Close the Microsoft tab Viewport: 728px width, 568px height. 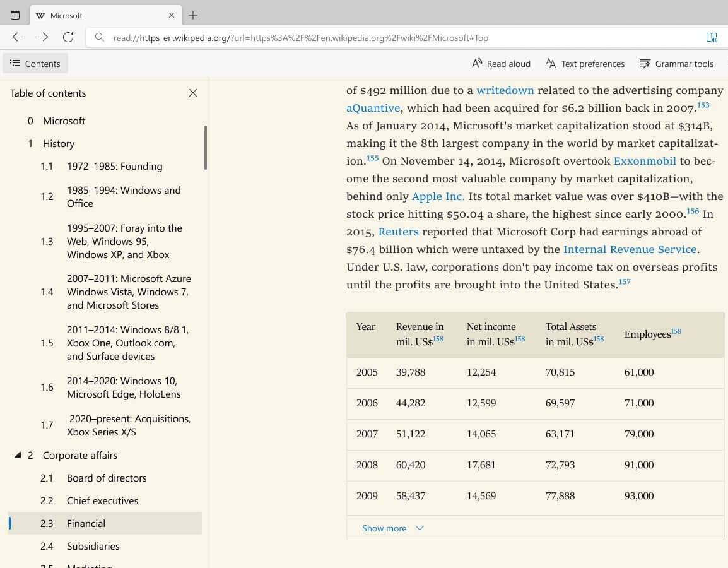tap(172, 15)
